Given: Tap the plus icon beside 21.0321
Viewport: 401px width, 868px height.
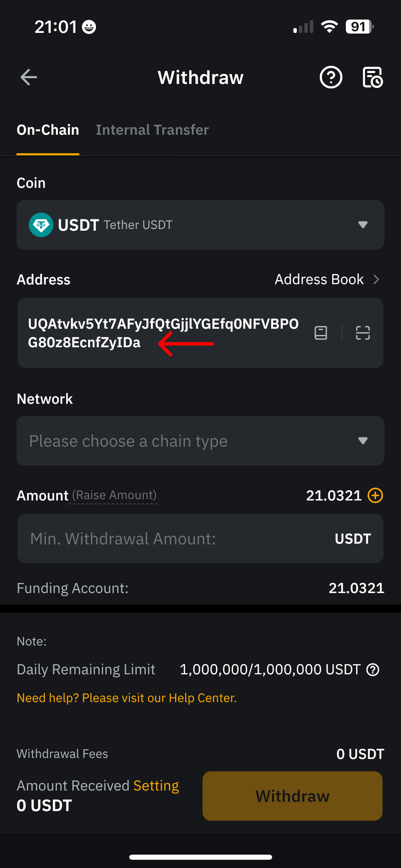Looking at the screenshot, I should (375, 495).
